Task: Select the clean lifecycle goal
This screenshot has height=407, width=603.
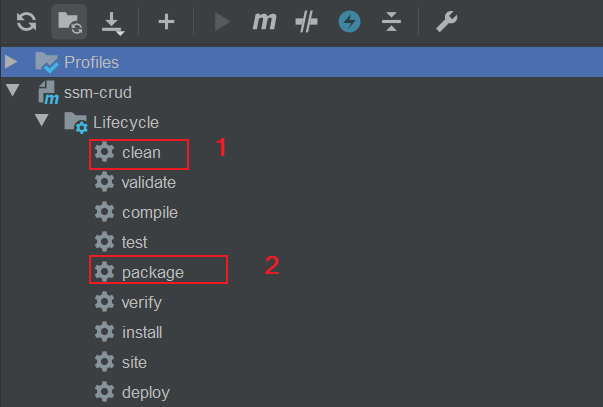Action: [x=141, y=153]
